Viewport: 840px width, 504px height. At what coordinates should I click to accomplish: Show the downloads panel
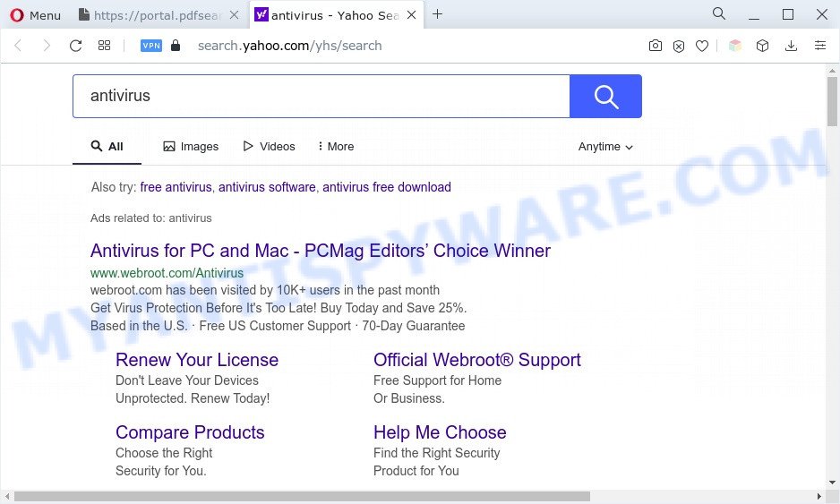(791, 46)
